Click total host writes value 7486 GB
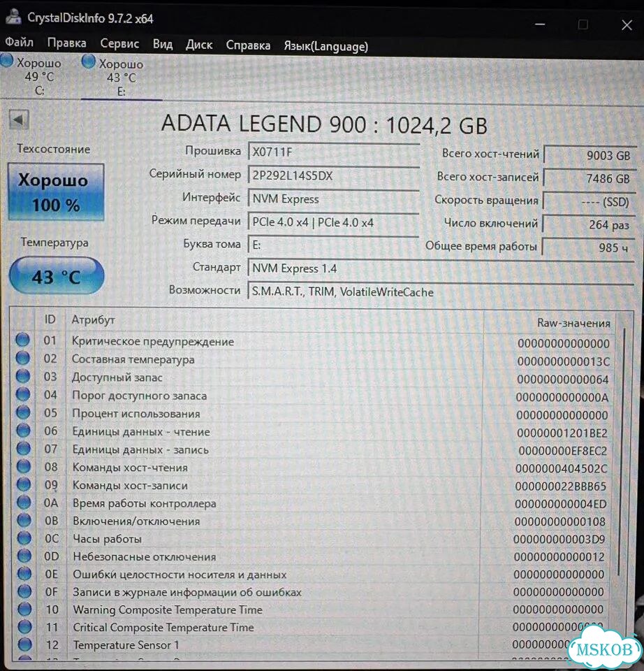644x671 pixels. 590,178
